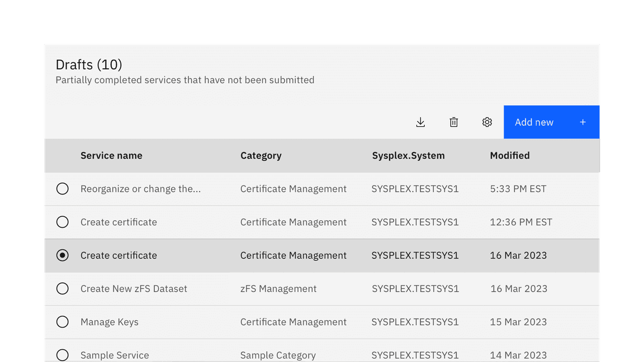Select the Create New zFS Dataset radio button
Screen dimensions: 644x362
point(62,288)
